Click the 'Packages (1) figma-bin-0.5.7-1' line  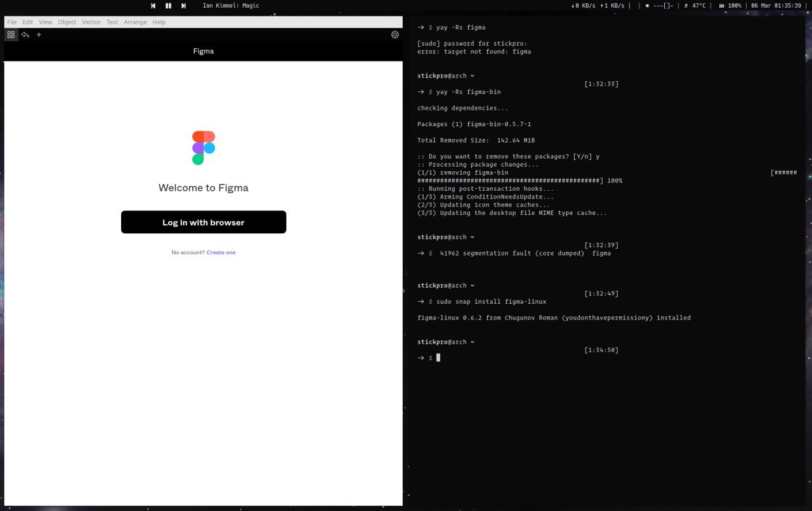tap(474, 124)
